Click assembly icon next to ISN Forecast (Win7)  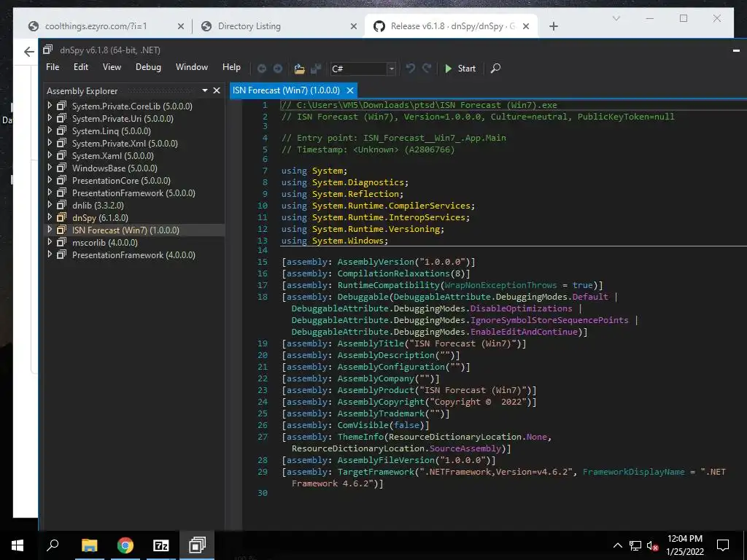pos(61,230)
